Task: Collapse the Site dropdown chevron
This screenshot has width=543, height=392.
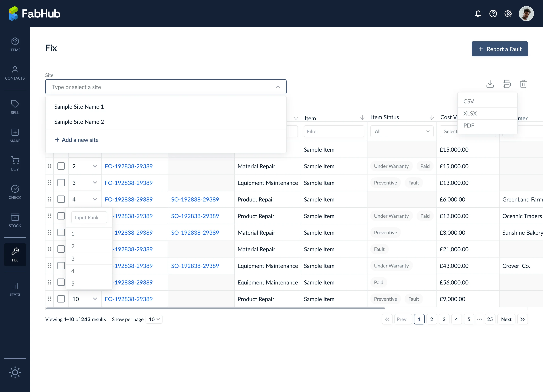Action: [x=278, y=87]
